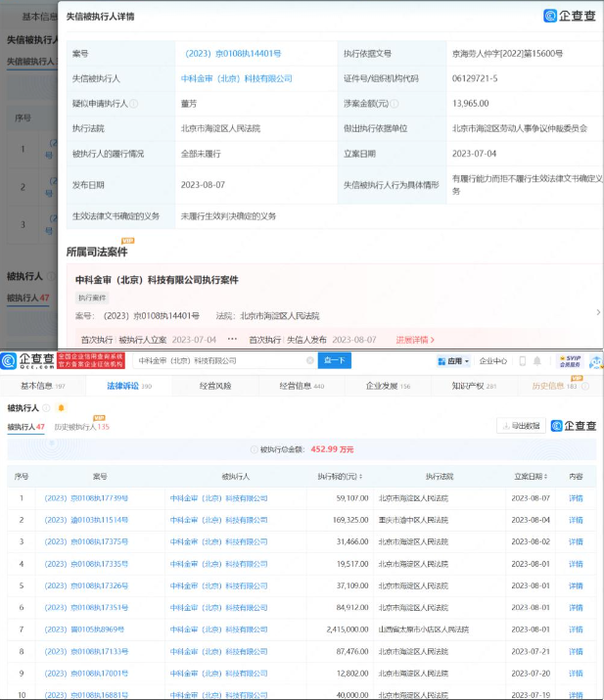Open 详情 for the 2,415,000.00 row
The width and height of the screenshot is (604, 700).
point(576,630)
